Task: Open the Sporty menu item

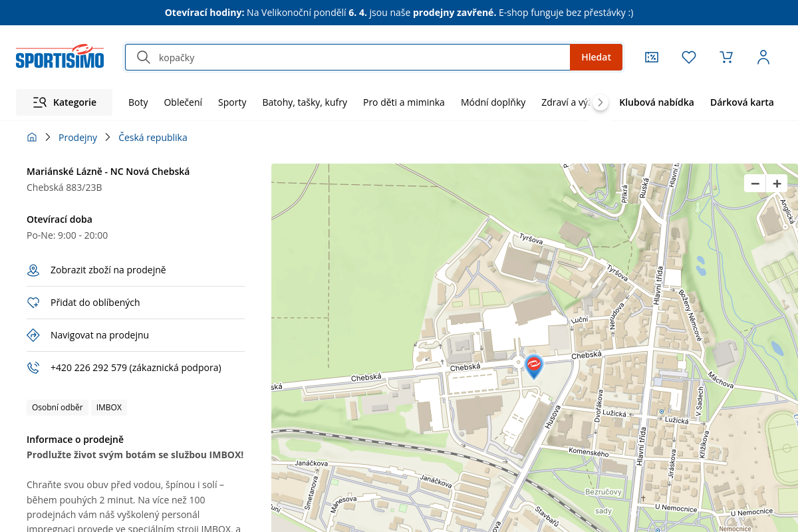Action: (232, 102)
